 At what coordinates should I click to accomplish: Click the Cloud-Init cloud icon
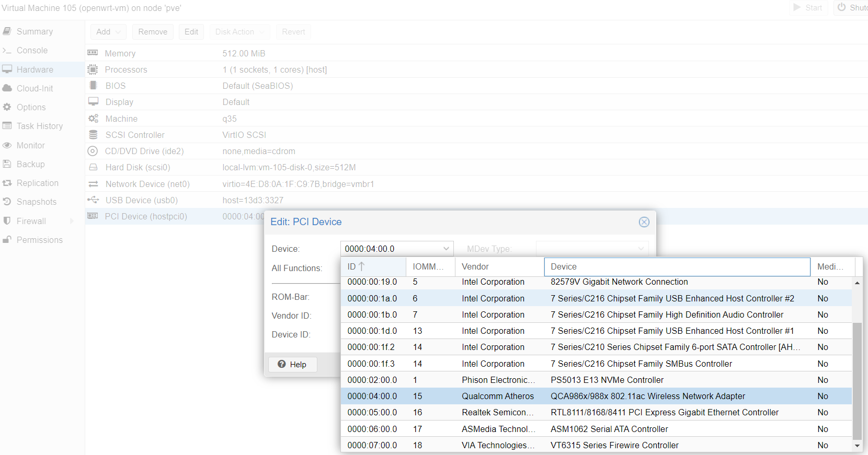tap(7, 88)
